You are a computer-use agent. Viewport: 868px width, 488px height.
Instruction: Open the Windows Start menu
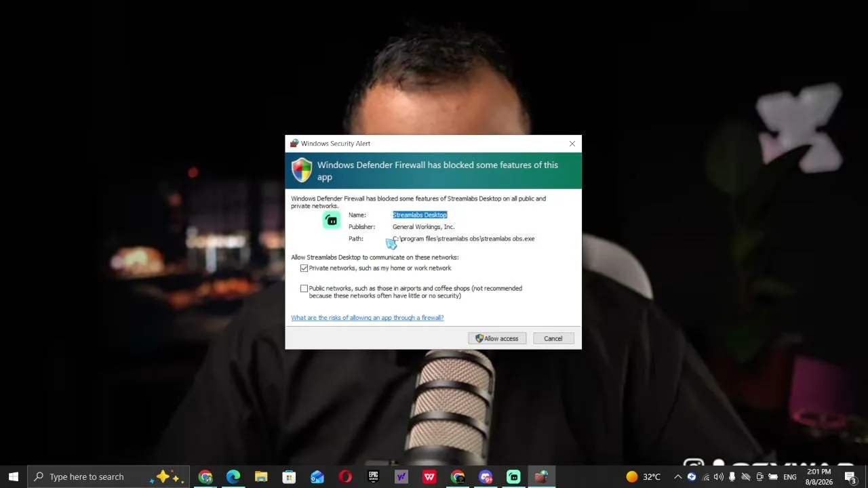[x=14, y=476]
